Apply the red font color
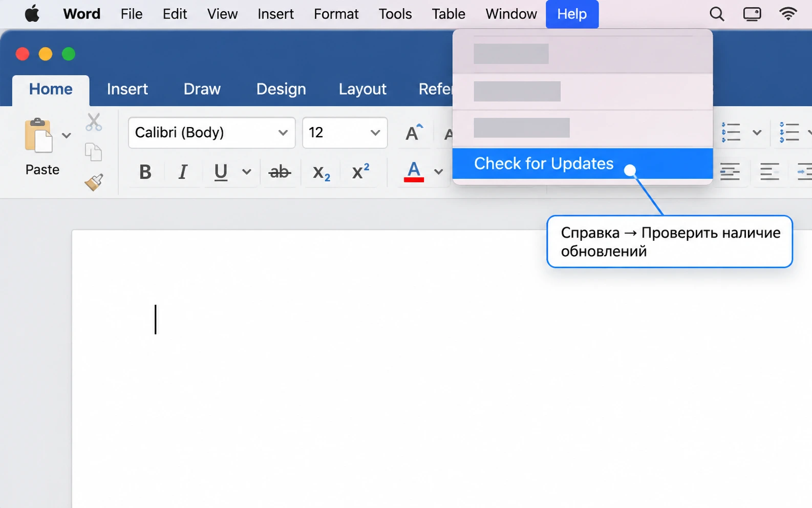 point(414,172)
